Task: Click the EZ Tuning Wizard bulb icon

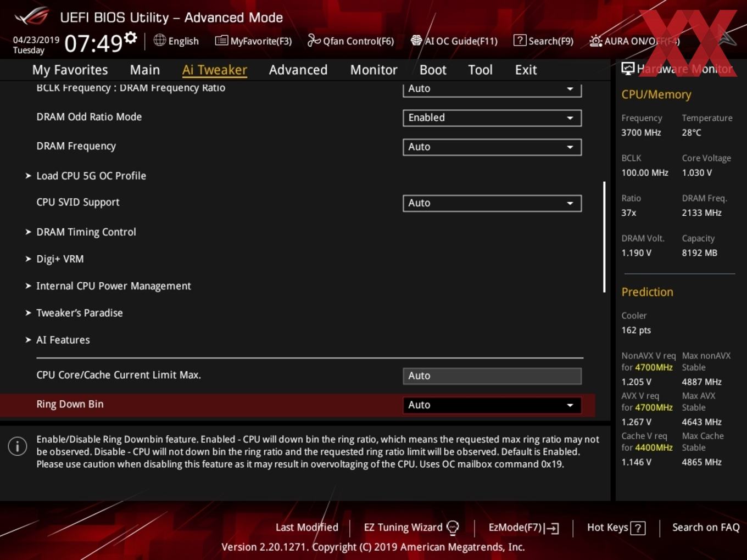Action: pyautogui.click(x=453, y=528)
